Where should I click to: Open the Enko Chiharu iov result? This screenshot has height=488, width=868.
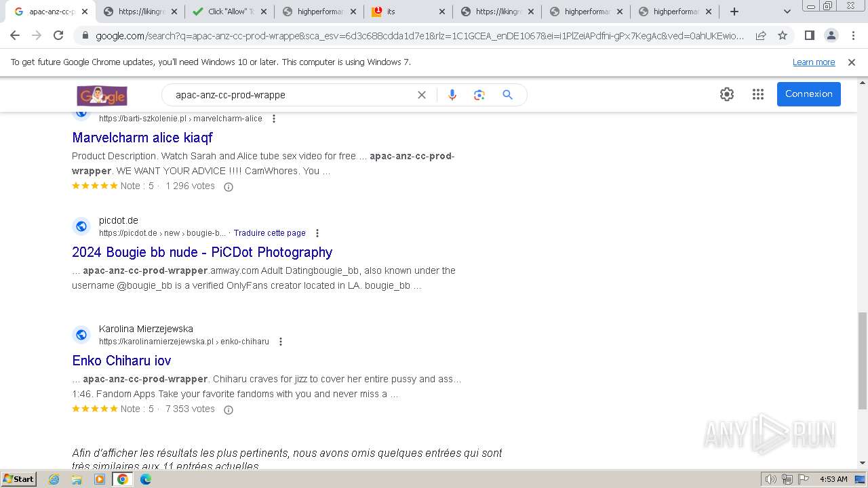tap(121, 361)
